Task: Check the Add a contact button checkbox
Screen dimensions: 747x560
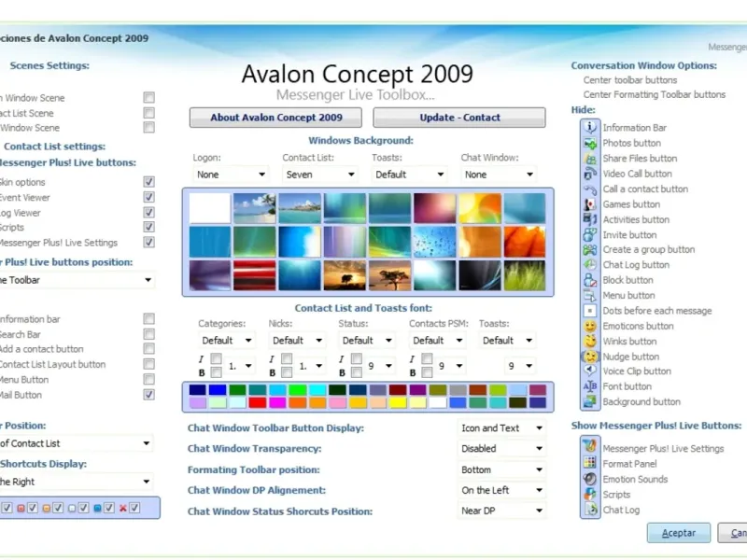Action: pos(148,348)
